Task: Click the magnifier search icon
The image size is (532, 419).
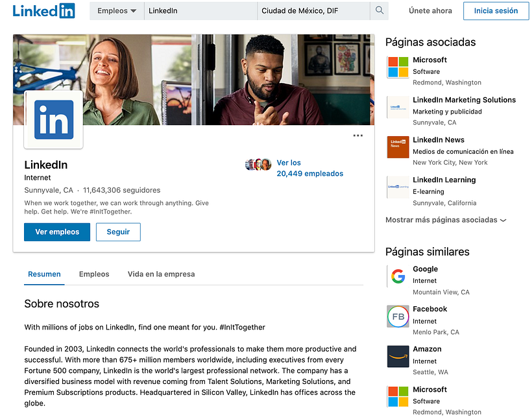Action: click(x=380, y=10)
